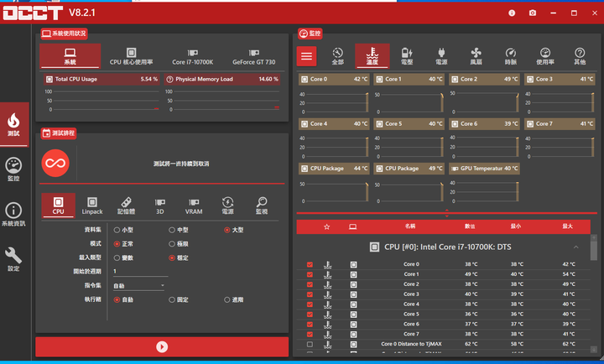Viewport: 604px width, 364px height.
Task: Switch to the VRAM test tab
Action: (194, 205)
